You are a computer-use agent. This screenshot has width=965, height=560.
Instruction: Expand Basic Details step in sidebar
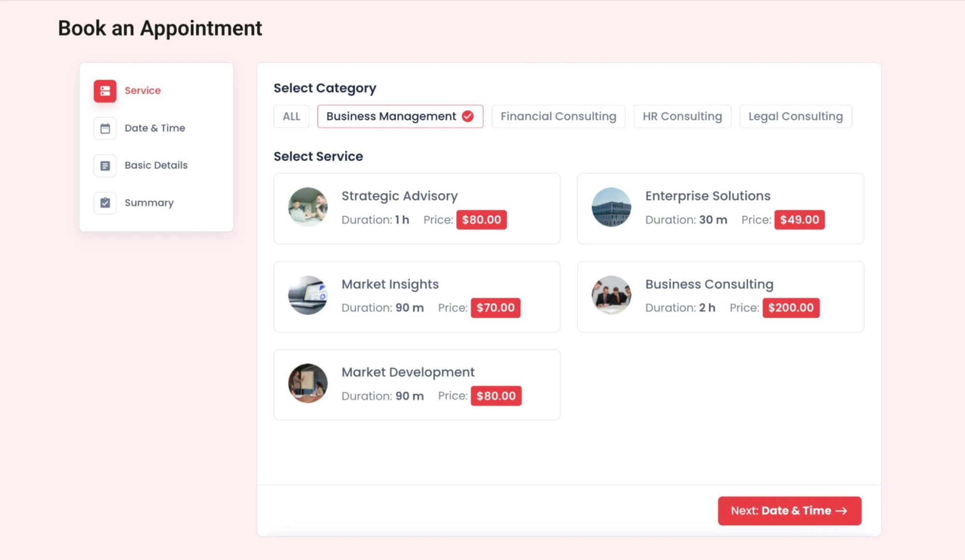[155, 164]
